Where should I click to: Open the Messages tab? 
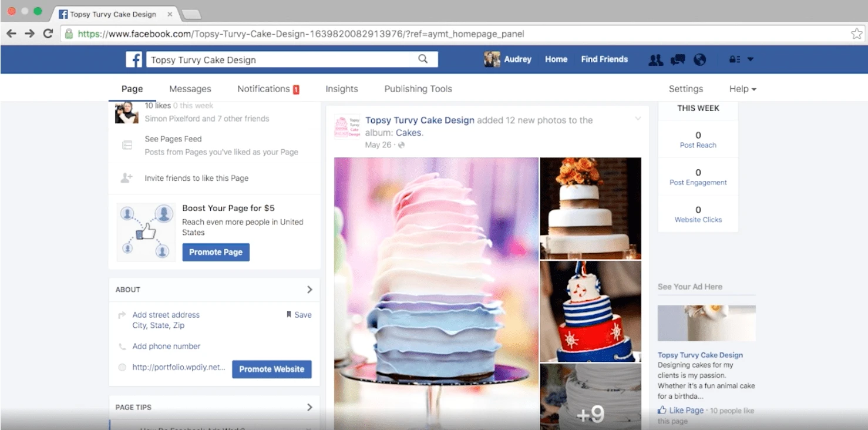(x=190, y=89)
